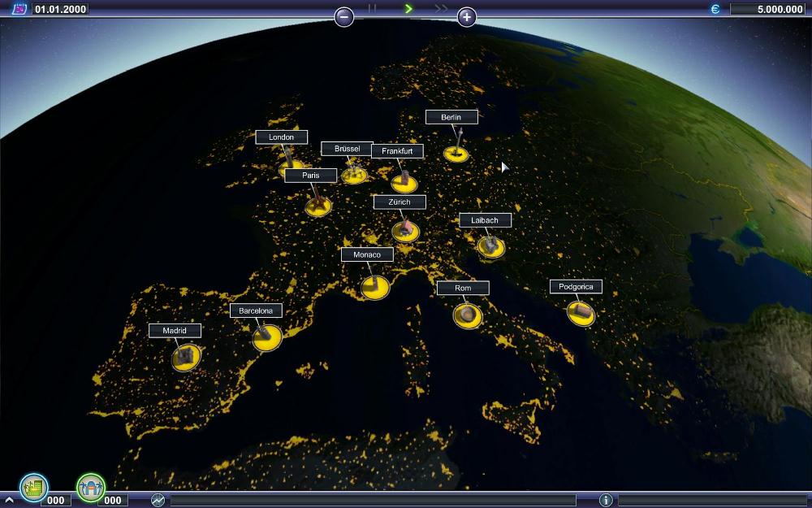The image size is (812, 508).
Task: Click the Rom city marker
Action: 467,315
